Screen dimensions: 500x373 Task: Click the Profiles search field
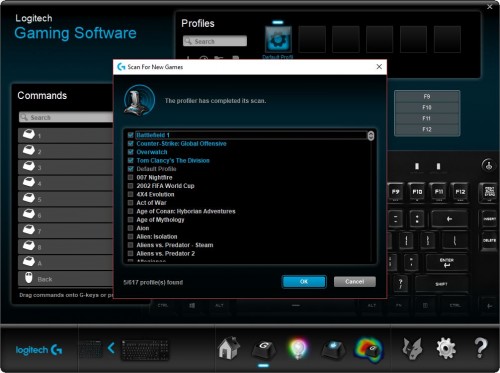(x=215, y=41)
